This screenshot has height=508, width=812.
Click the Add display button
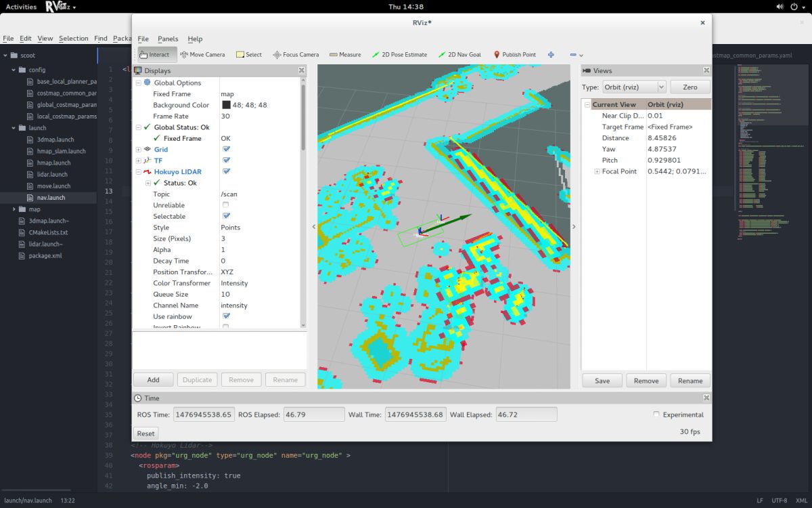click(x=154, y=380)
